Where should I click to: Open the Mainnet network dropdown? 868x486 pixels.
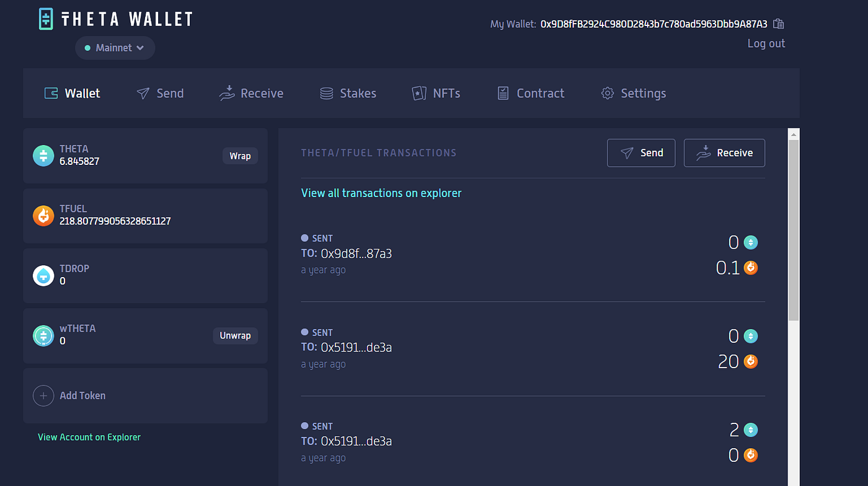tap(115, 48)
